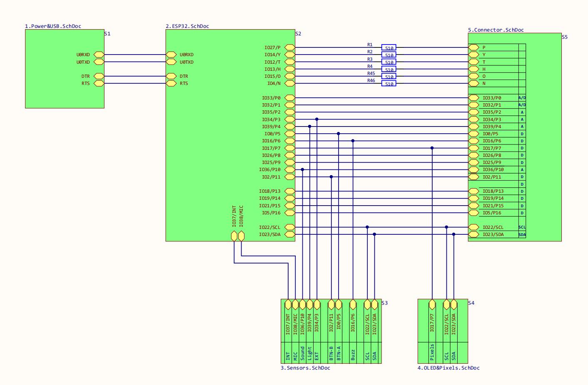588x385 pixels.
Task: Select IO33/P0 port on ESP32 sheet
Action: tap(289, 98)
